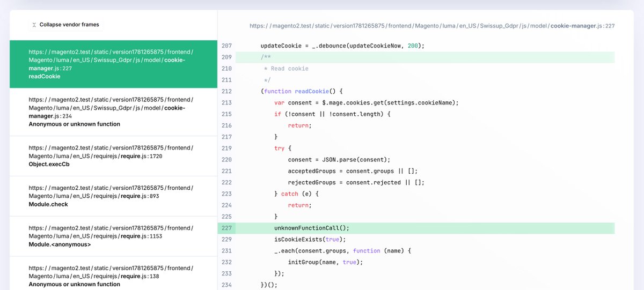Select the require.js:138 anonymous function frame
644x290 pixels.
[x=113, y=274]
